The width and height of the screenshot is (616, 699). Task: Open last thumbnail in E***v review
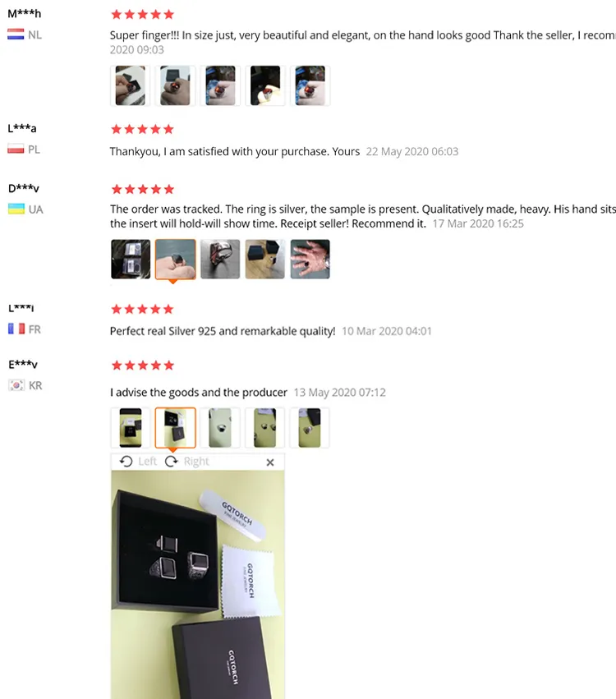(310, 427)
